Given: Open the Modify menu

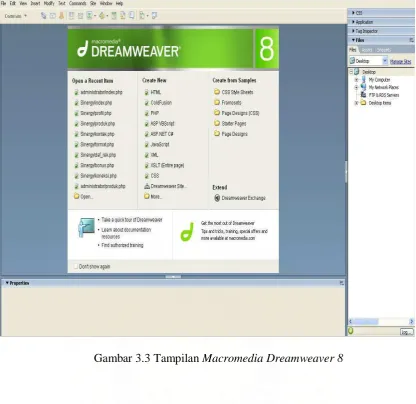Looking at the screenshot, I should 49,3.
